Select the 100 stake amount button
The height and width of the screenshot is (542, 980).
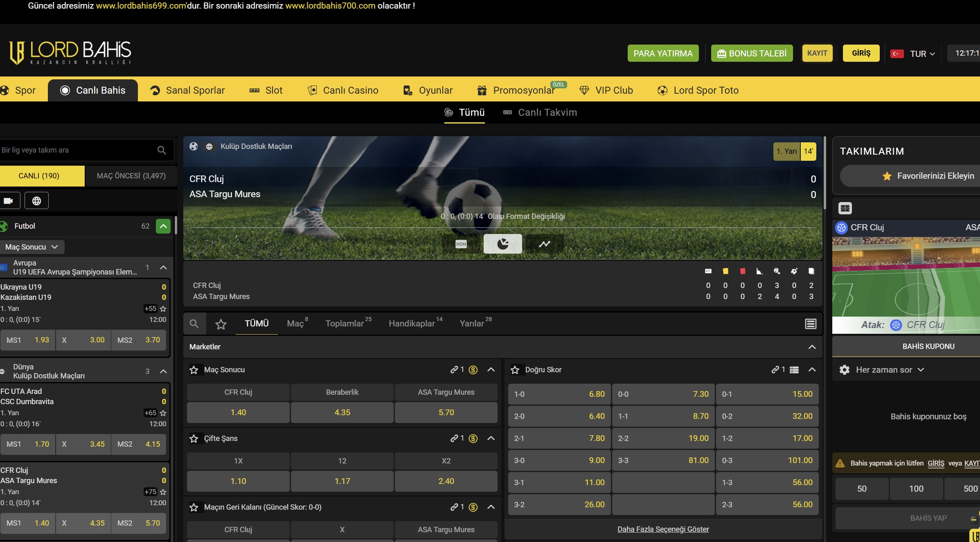(916, 489)
